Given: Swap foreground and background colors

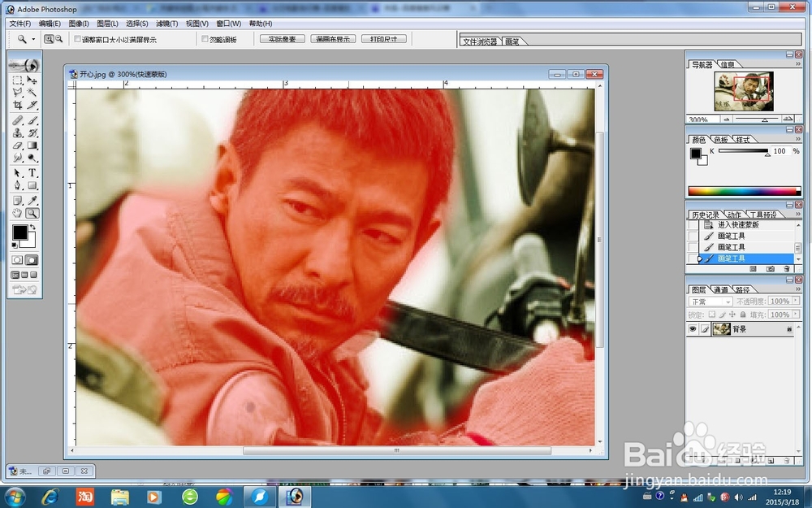Looking at the screenshot, I should pos(33,227).
